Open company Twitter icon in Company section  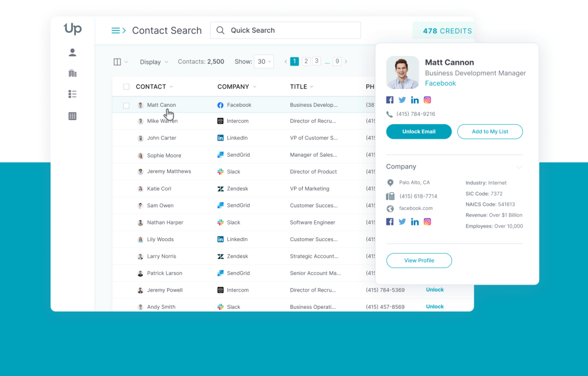coord(403,222)
